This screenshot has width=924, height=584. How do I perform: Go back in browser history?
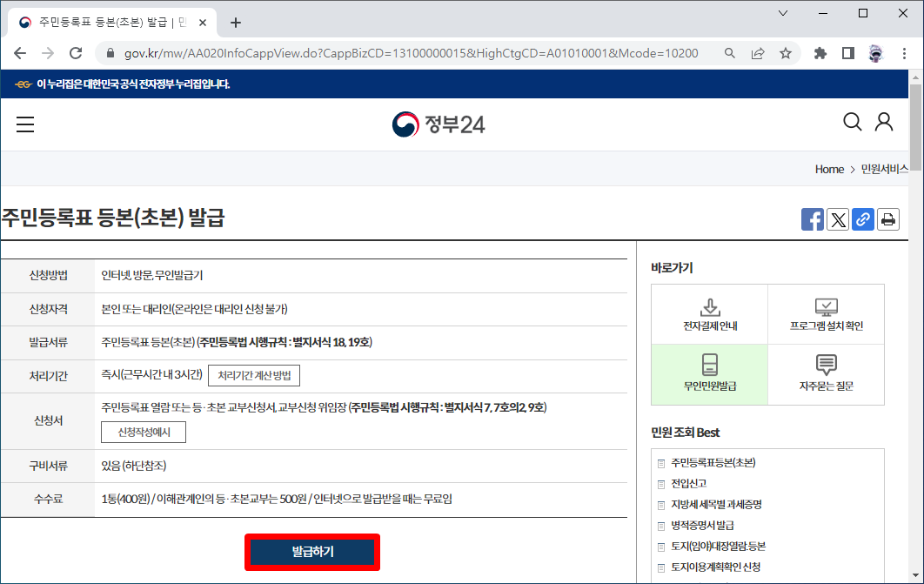20,54
